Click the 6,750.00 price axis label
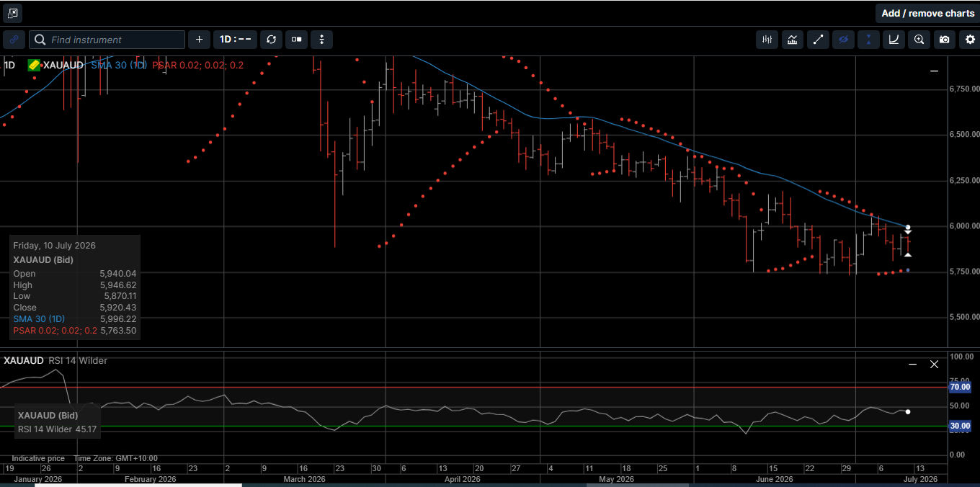Image resolution: width=980 pixels, height=487 pixels. (964, 89)
